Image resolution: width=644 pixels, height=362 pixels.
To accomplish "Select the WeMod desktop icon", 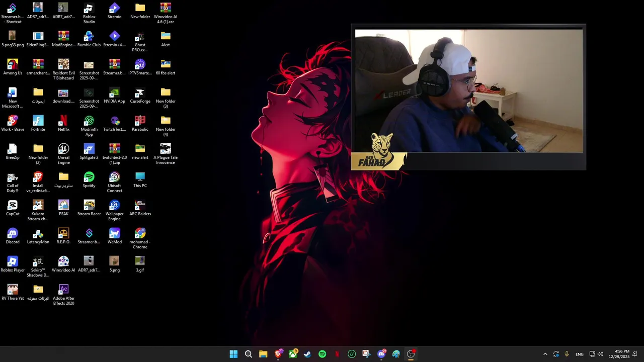I will tap(114, 236).
